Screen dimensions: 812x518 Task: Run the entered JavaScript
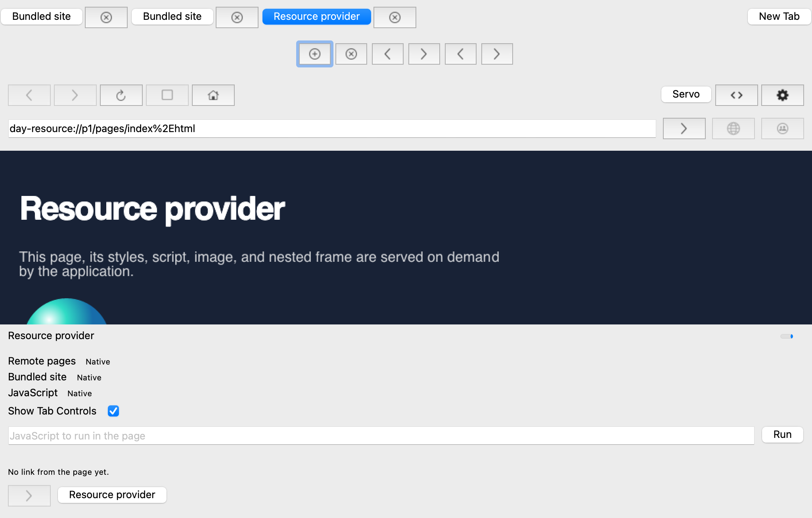coord(783,435)
